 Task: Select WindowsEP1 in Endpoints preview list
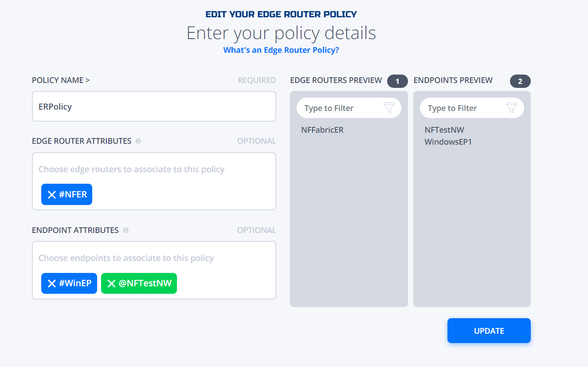tap(448, 142)
